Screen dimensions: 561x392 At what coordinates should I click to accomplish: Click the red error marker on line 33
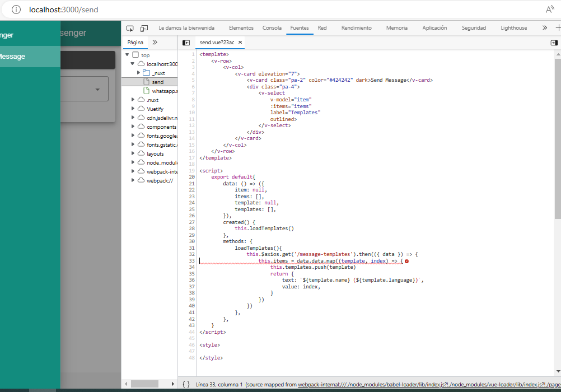406,261
